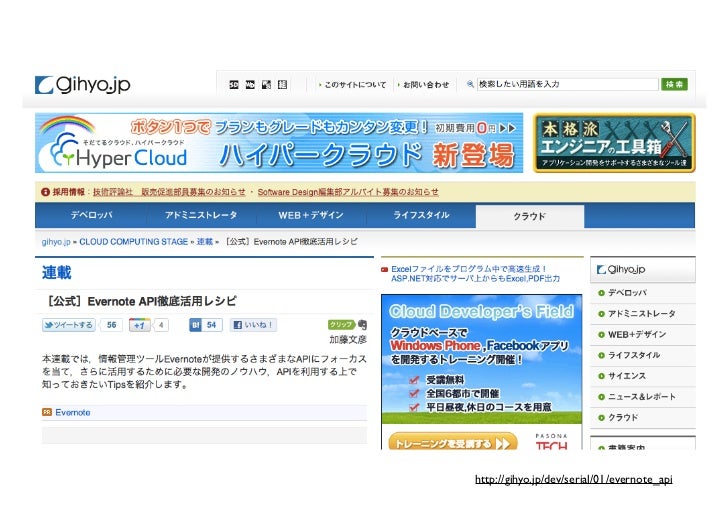
Task: Click the third header magazine icon
Action: [x=266, y=85]
